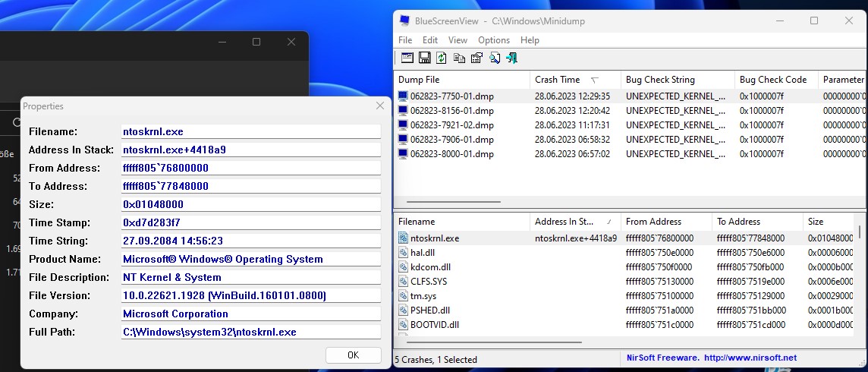Click the kdcom.dll file icon
The width and height of the screenshot is (868, 372).
tap(403, 266)
